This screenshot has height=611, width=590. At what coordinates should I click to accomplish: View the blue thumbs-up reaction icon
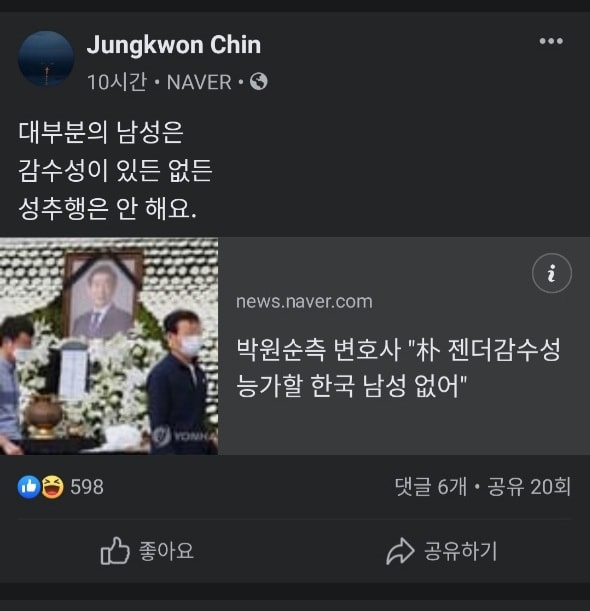point(29,487)
